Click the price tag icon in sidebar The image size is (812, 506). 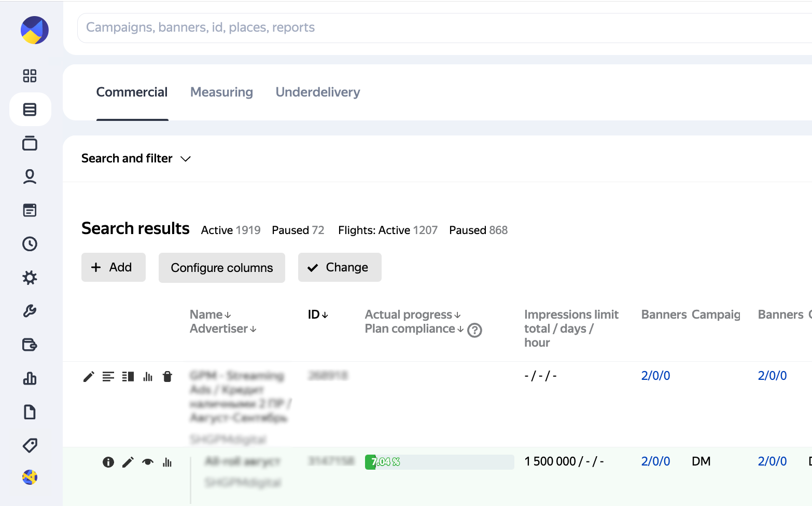click(30, 445)
